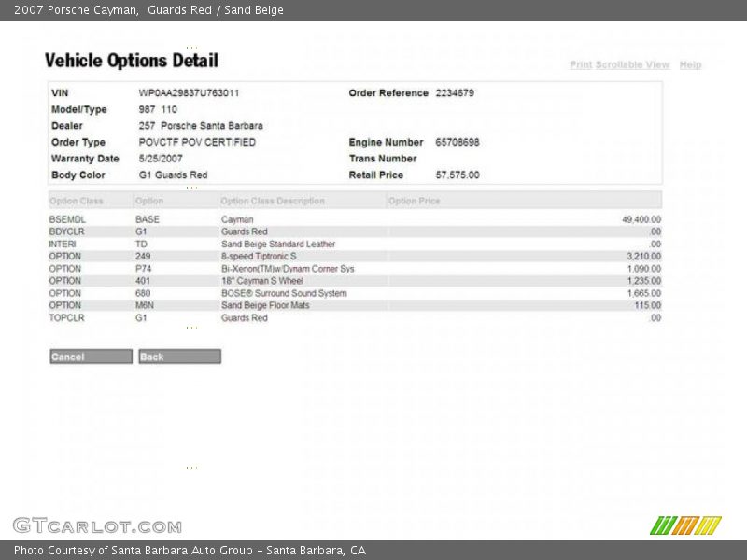The height and width of the screenshot is (560, 747).
Task: Click the warranty date 5/25/2007
Action: coord(161,159)
